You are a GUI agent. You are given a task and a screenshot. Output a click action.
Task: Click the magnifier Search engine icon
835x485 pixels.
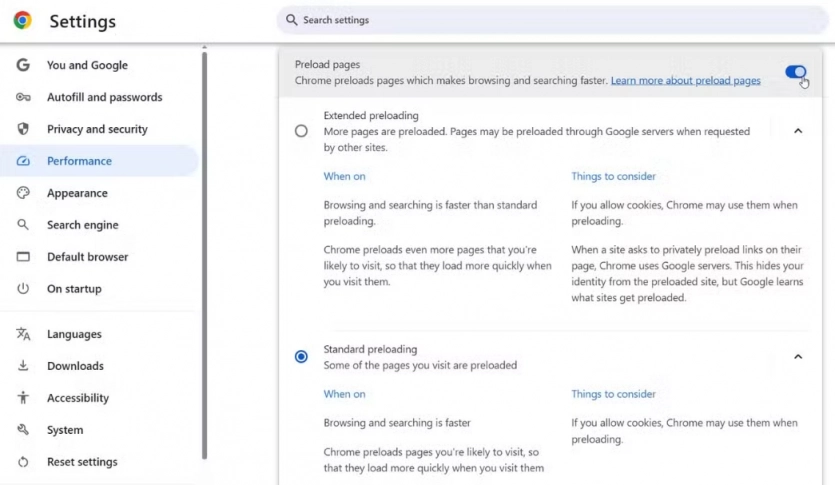pos(23,225)
